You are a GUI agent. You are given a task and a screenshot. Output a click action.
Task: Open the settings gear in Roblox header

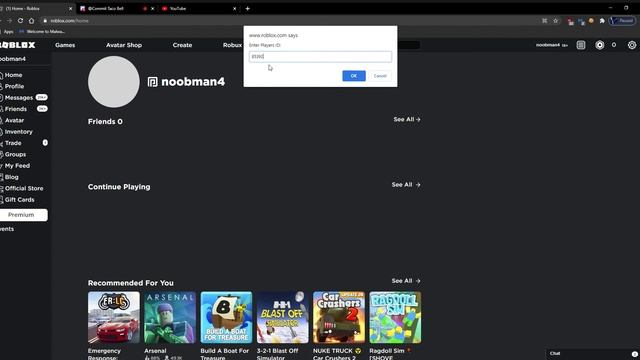tap(632, 45)
